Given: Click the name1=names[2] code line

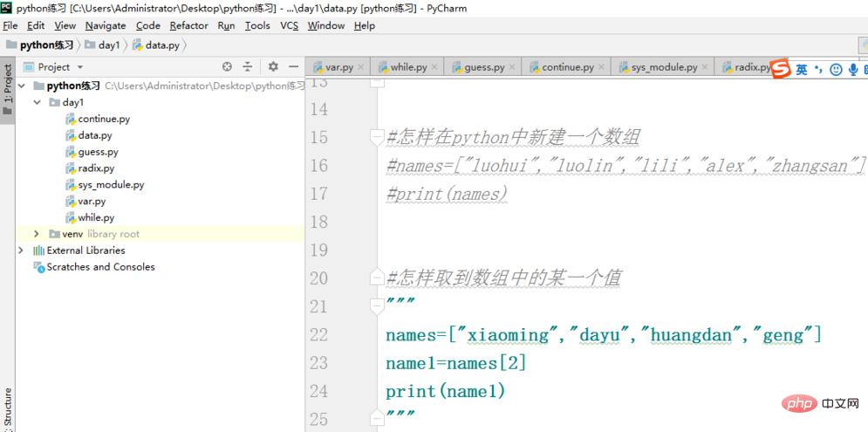Looking at the screenshot, I should [x=456, y=363].
